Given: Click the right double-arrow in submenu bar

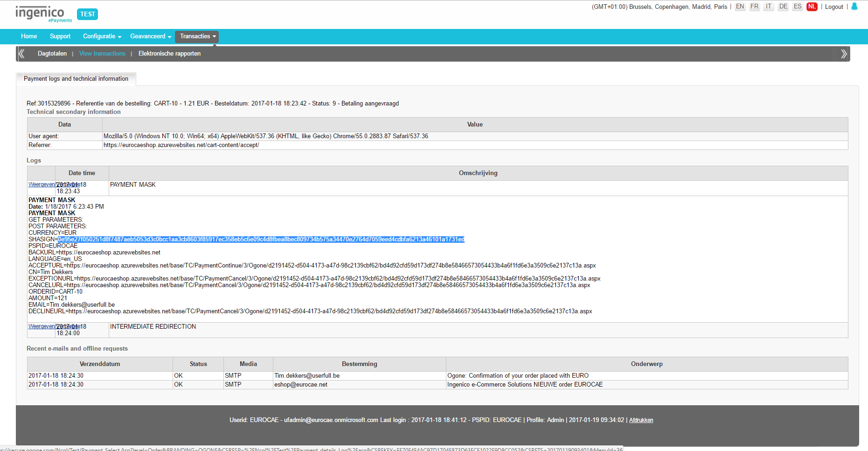Looking at the screenshot, I should (x=844, y=54).
